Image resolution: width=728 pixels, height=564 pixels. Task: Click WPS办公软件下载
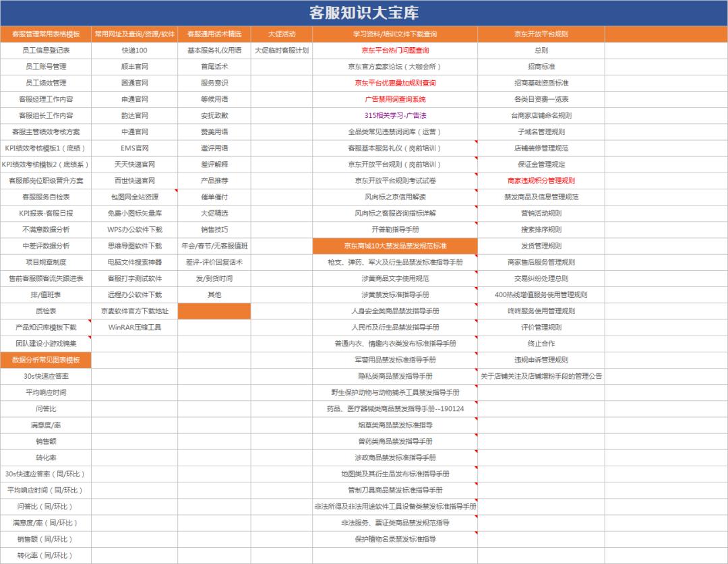pyautogui.click(x=135, y=229)
